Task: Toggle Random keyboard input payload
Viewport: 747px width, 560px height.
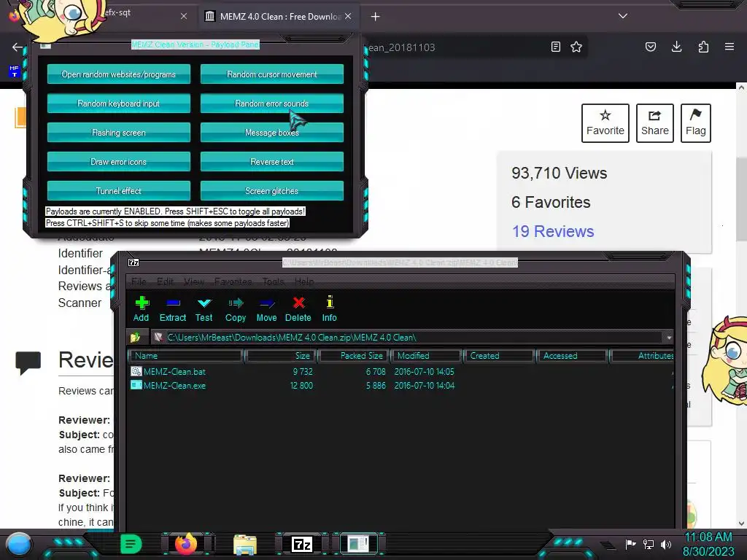Action: pyautogui.click(x=119, y=104)
